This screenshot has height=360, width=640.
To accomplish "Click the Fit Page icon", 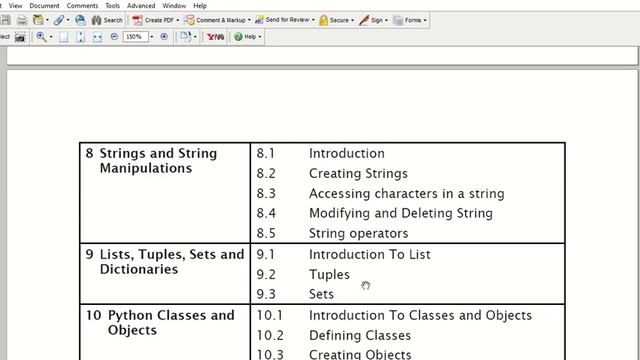I will coord(80,37).
